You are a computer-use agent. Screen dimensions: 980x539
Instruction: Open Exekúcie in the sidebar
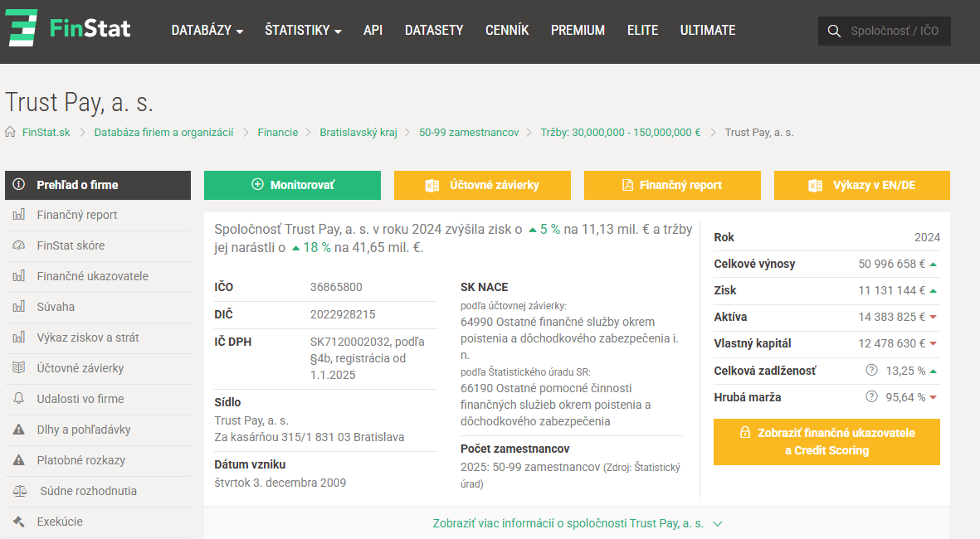97,522
